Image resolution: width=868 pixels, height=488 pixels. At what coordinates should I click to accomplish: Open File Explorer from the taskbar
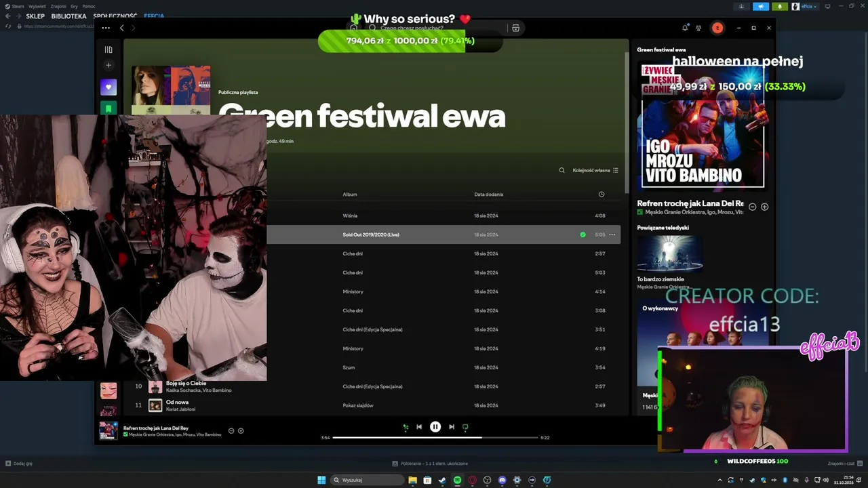click(x=412, y=480)
